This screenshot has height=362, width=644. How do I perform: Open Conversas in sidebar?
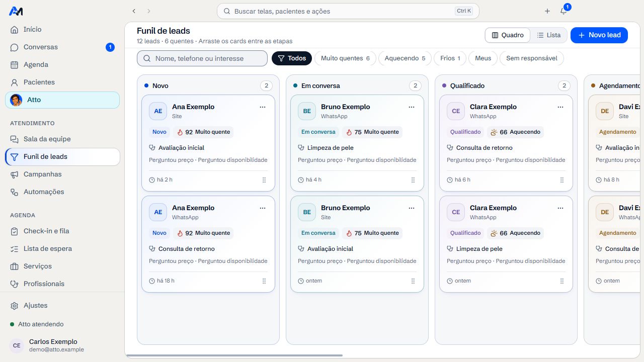[62, 47]
